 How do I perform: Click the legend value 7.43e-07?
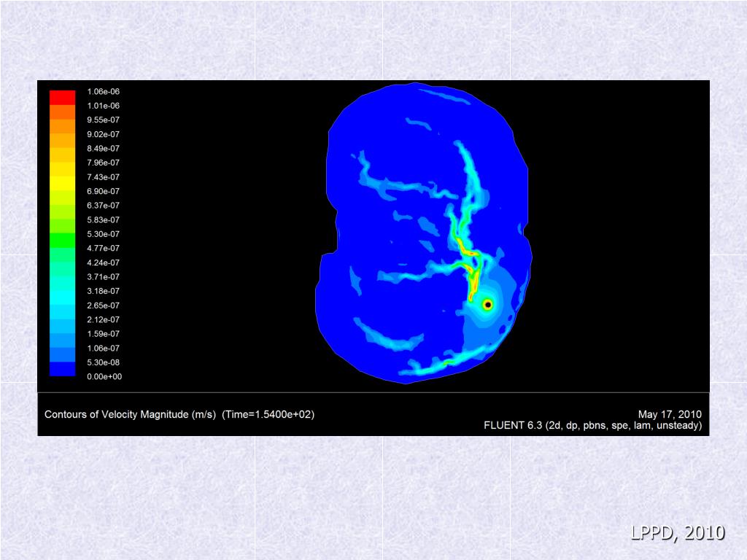coord(103,177)
